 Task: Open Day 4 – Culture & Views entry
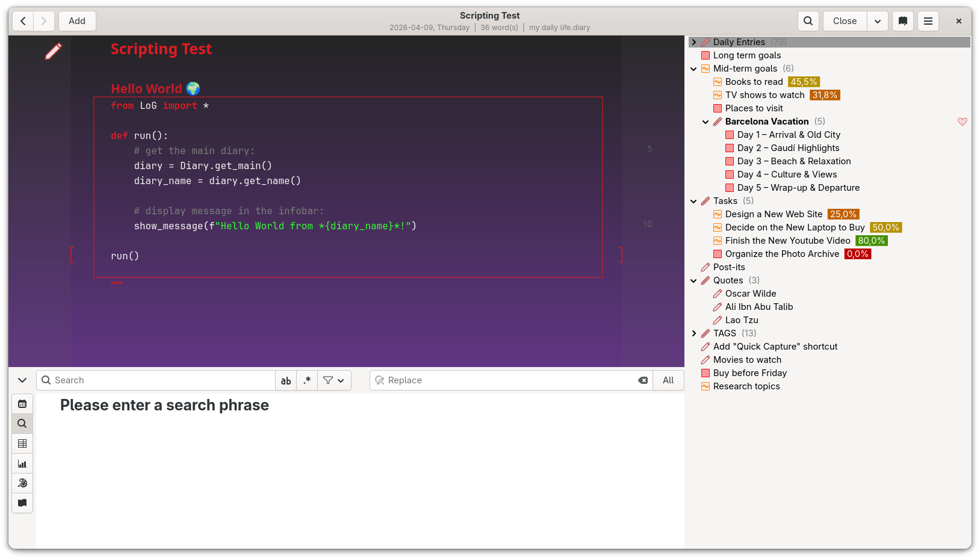pos(787,174)
